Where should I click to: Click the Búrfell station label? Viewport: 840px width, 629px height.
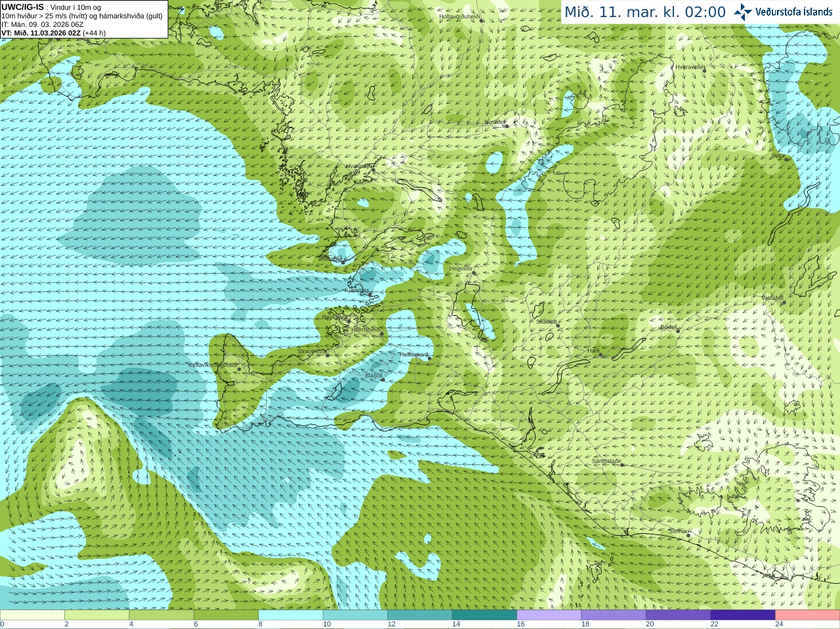click(x=669, y=326)
